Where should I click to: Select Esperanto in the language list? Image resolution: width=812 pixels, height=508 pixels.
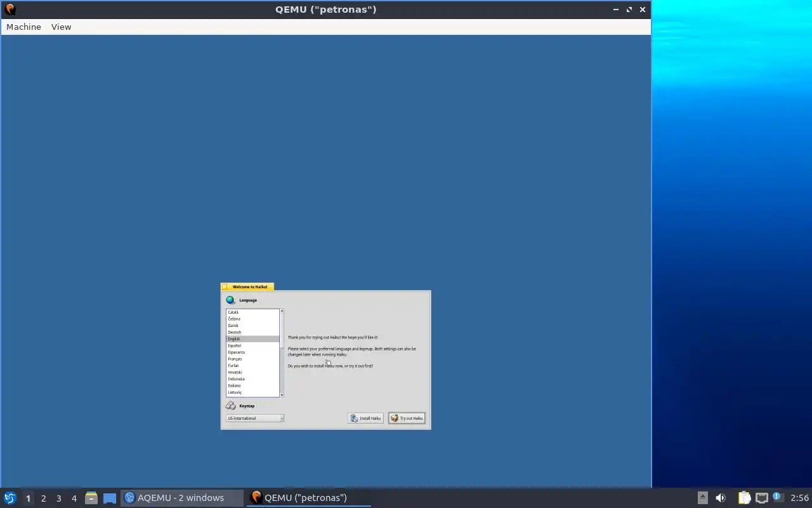pos(252,352)
